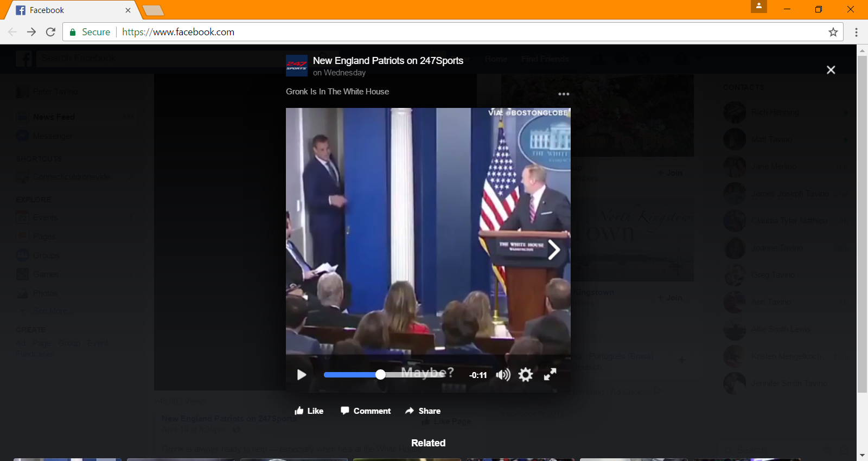The height and width of the screenshot is (461, 868).
Task: Click the 247Sports page avatar
Action: pos(297,66)
